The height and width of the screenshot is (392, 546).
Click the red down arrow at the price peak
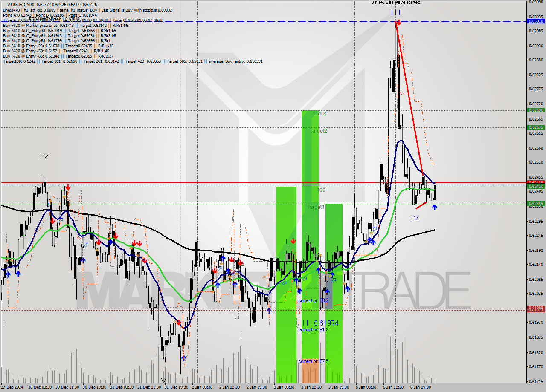click(x=398, y=23)
